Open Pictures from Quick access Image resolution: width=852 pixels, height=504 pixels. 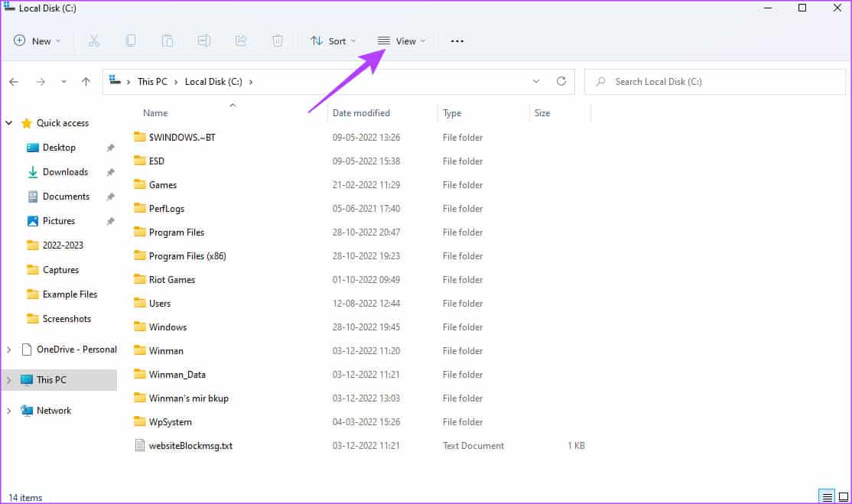pos(59,220)
